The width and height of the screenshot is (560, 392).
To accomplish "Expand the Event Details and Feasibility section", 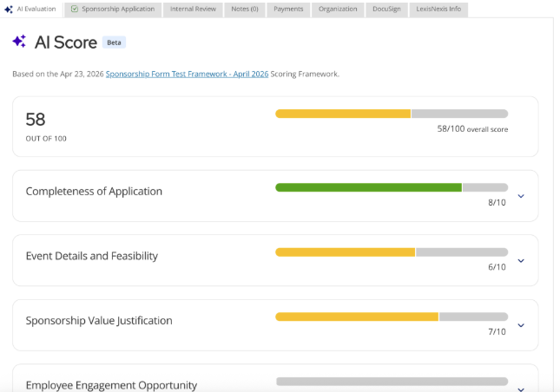I will [x=521, y=260].
